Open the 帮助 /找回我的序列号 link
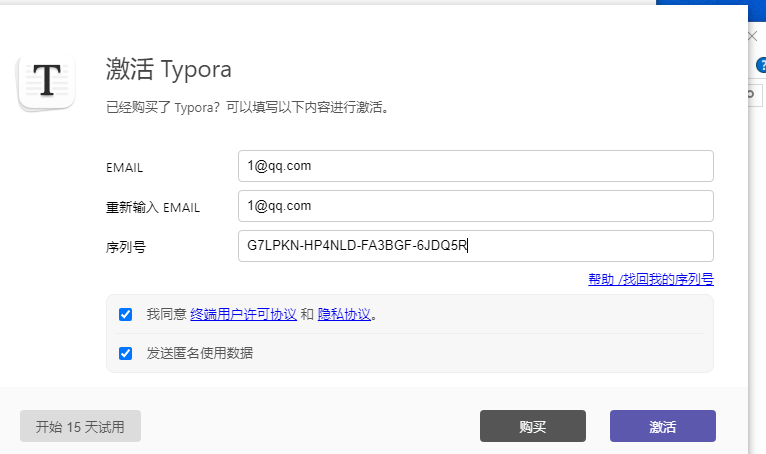This screenshot has height=454, width=766. (650, 279)
